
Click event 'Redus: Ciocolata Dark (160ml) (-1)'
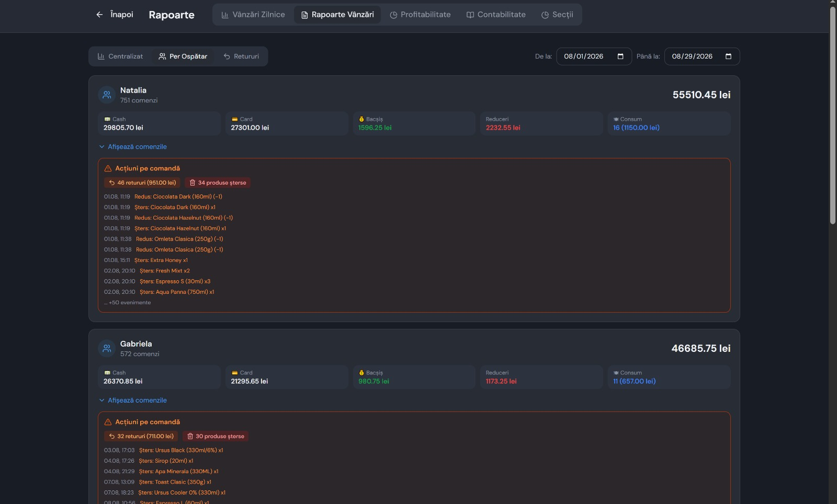tap(178, 197)
